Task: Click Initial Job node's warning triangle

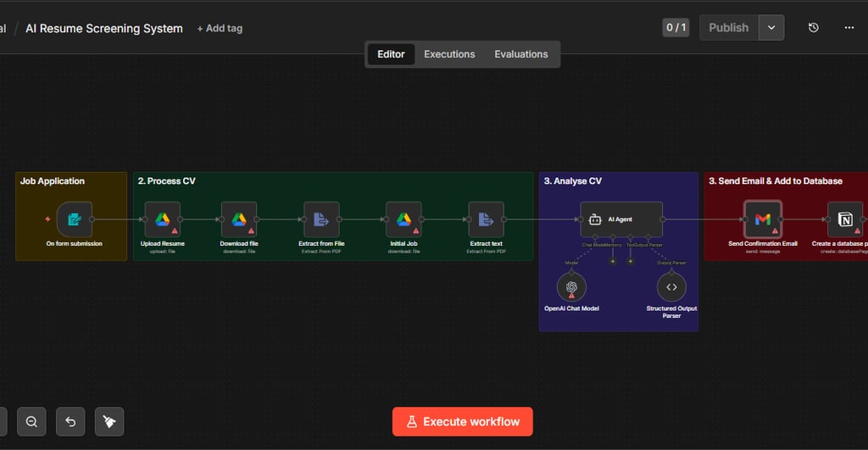Action: coord(415,231)
